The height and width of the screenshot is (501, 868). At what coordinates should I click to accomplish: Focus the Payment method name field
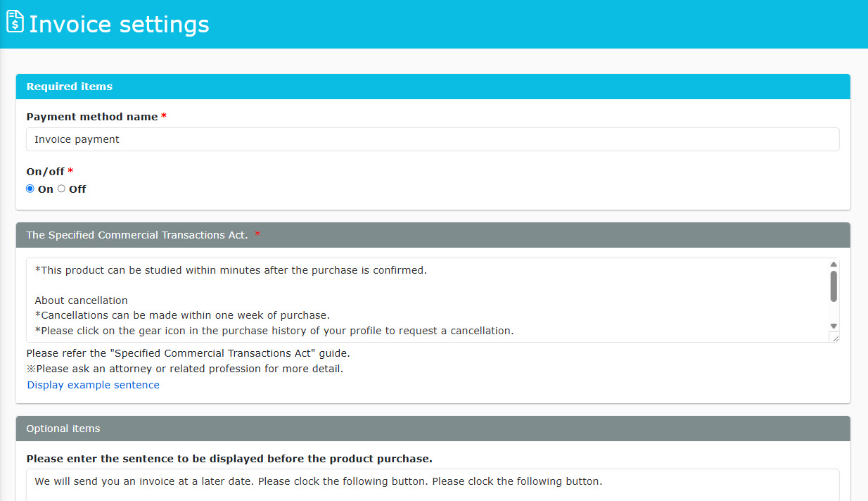433,139
